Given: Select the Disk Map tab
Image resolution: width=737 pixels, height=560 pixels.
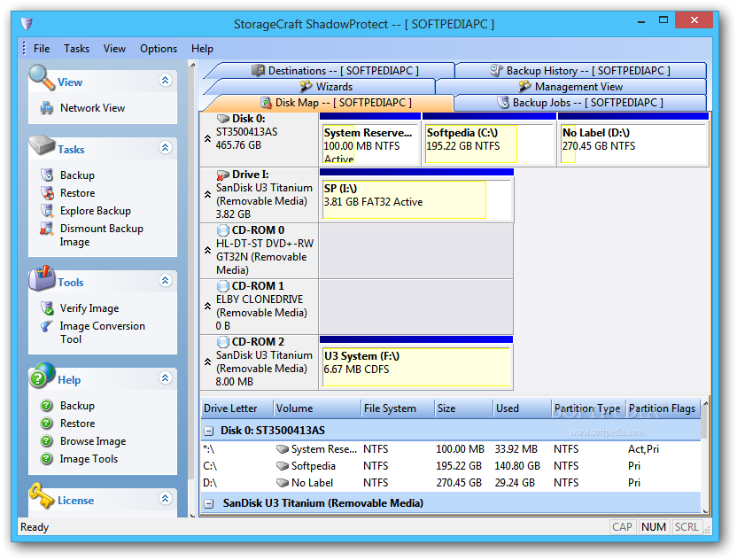Looking at the screenshot, I should pyautogui.click(x=336, y=103).
